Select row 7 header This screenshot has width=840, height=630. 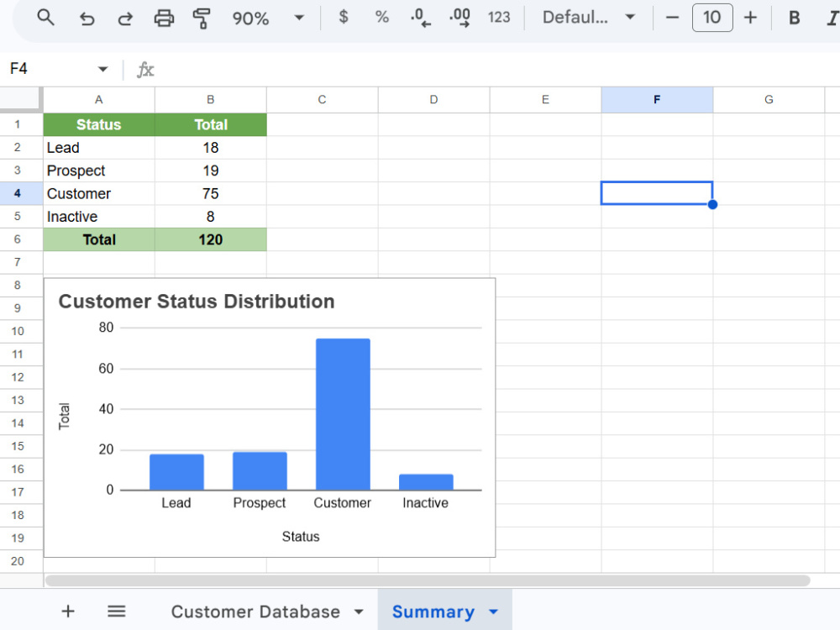tap(18, 262)
